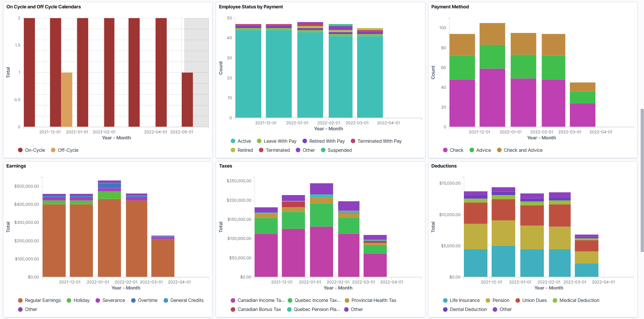Click the Employee Status by Payment chart title
Image resolution: width=644 pixels, height=319 pixels.
click(251, 7)
